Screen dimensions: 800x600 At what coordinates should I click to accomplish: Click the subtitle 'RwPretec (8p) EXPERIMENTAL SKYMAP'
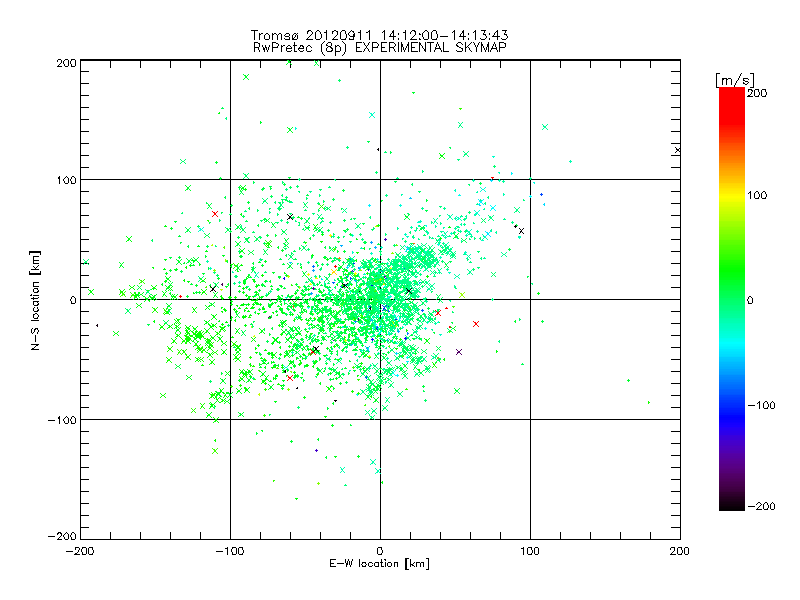379,47
